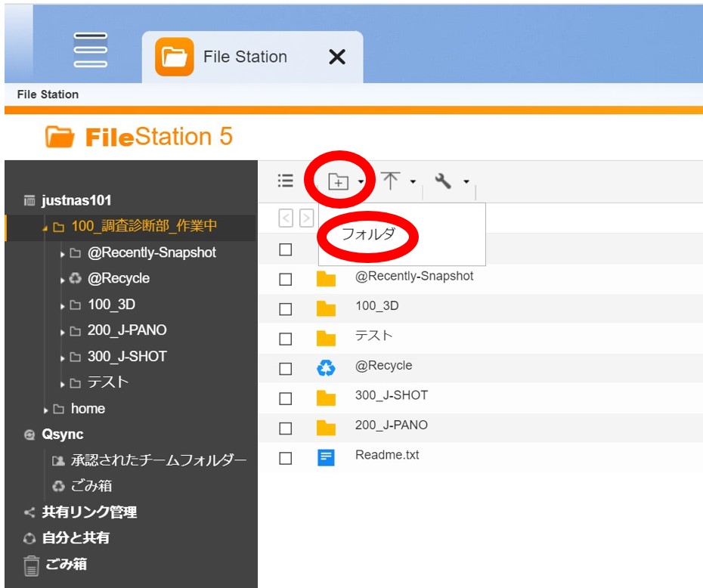
Task: Check the box for @Recycle row
Action: [x=286, y=369]
